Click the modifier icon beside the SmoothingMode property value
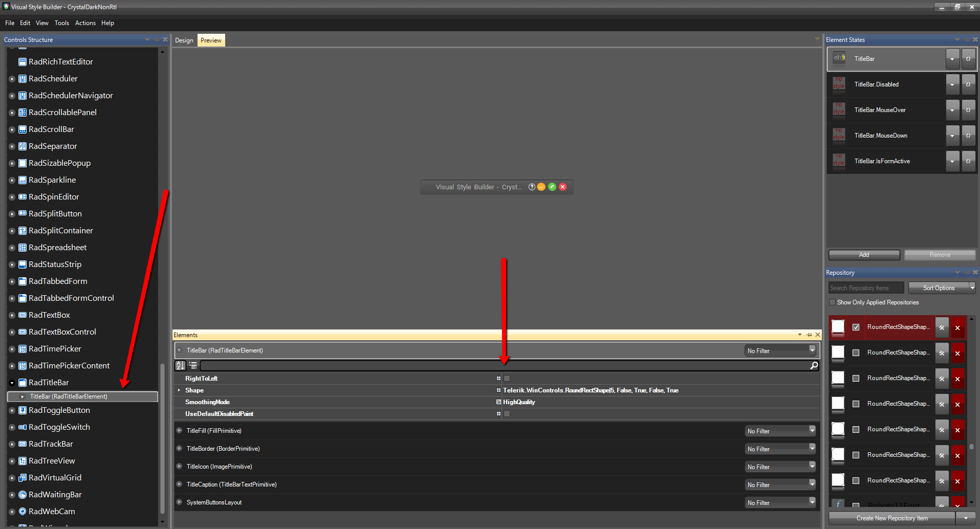This screenshot has height=529, width=980. 498,402
